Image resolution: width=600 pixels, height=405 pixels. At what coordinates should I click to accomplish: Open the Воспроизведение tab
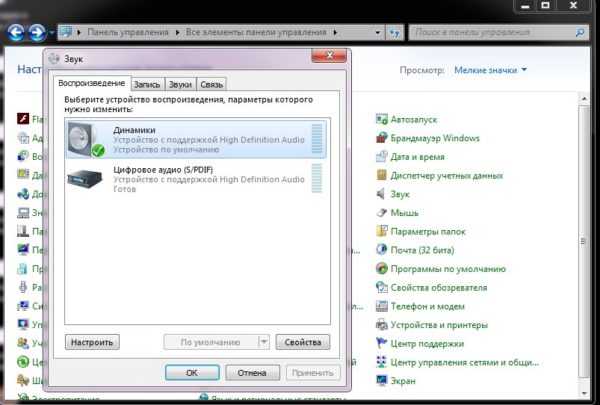pyautogui.click(x=92, y=83)
